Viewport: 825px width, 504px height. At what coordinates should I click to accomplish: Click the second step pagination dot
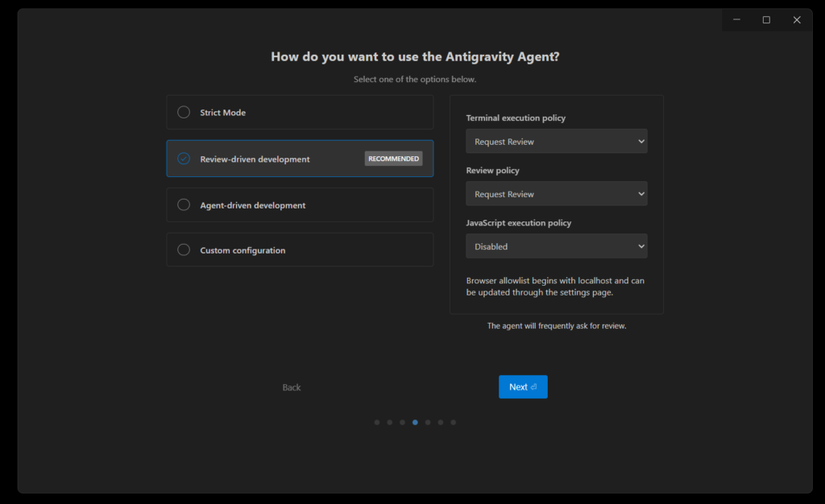pyautogui.click(x=390, y=422)
